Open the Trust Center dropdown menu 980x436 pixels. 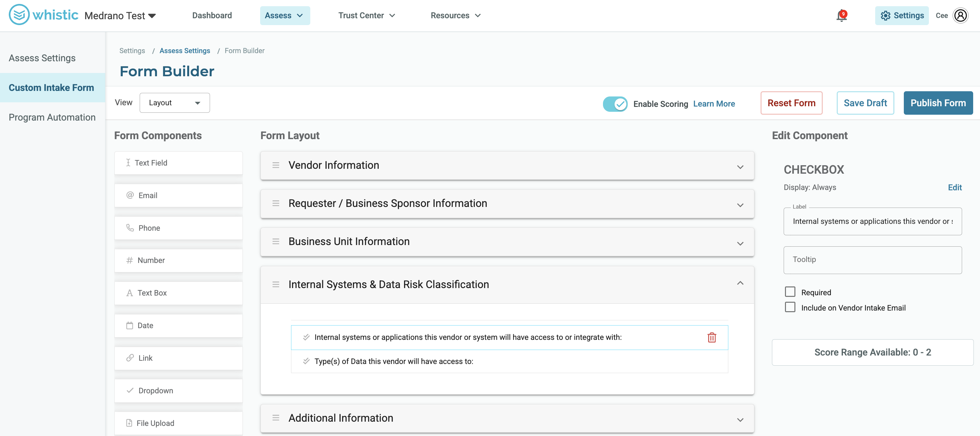click(x=367, y=16)
